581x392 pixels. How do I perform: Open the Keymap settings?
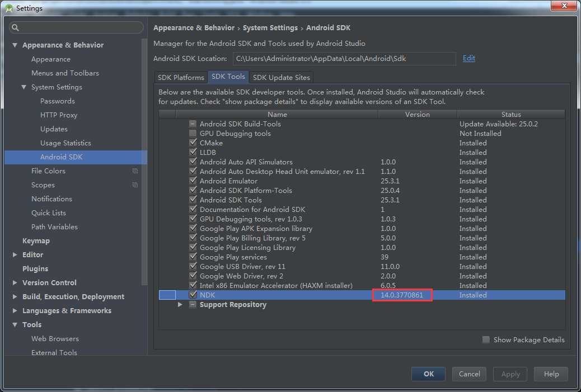tap(36, 240)
